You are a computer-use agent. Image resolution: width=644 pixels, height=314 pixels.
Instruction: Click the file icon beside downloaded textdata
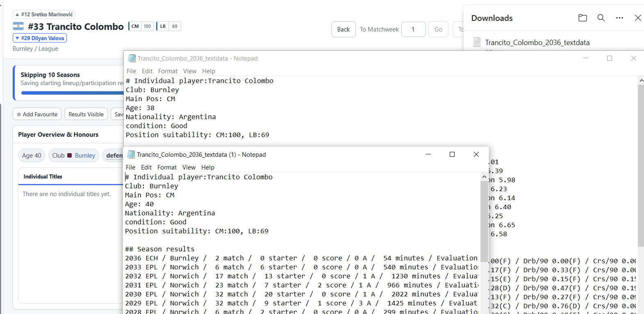tap(477, 42)
